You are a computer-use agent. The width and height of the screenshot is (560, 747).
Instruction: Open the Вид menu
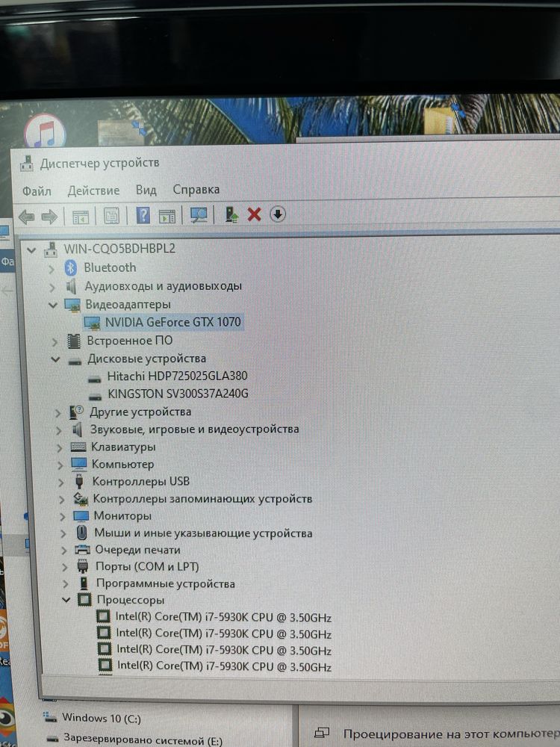(x=146, y=190)
